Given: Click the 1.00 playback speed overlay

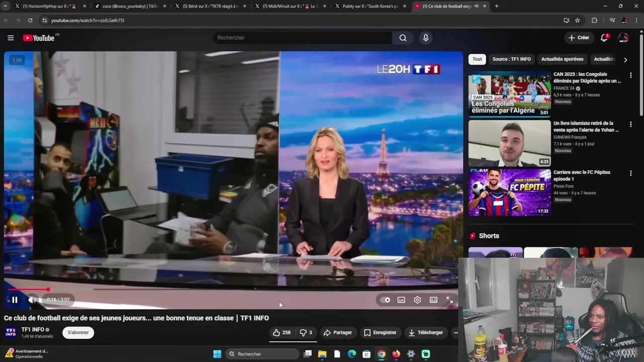Looking at the screenshot, I should point(17,60).
